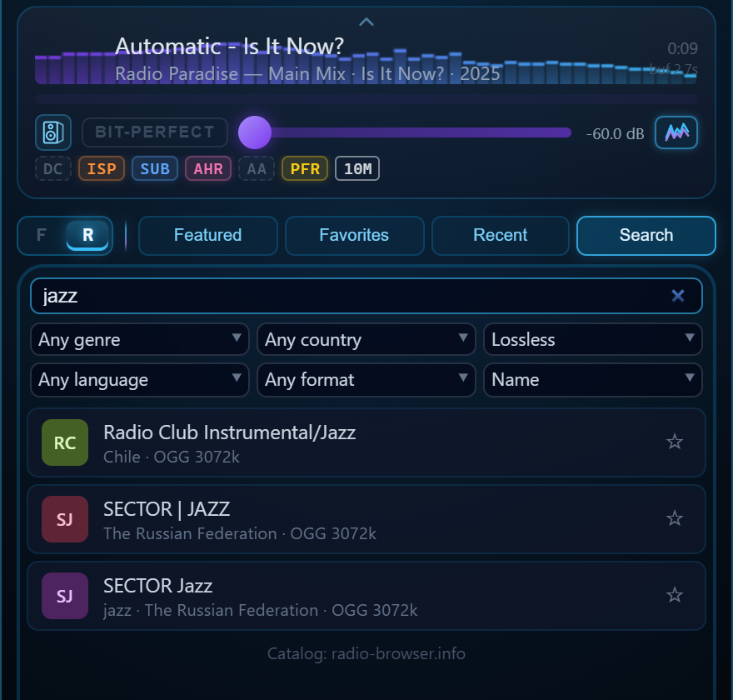This screenshot has width=733, height=700.
Task: Open the spectrum visualizer waveform icon
Action: coord(676,132)
